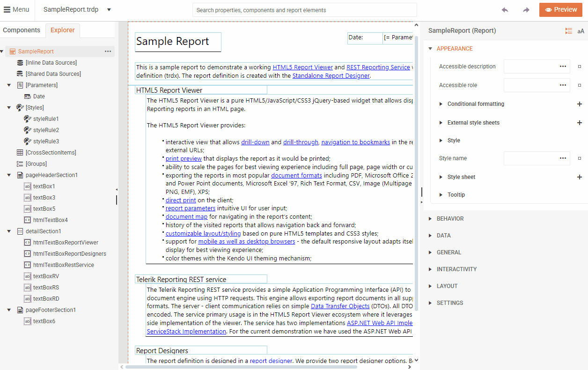
Task: Open SampleReport.trdp file dropdown arrow
Action: [109, 10]
